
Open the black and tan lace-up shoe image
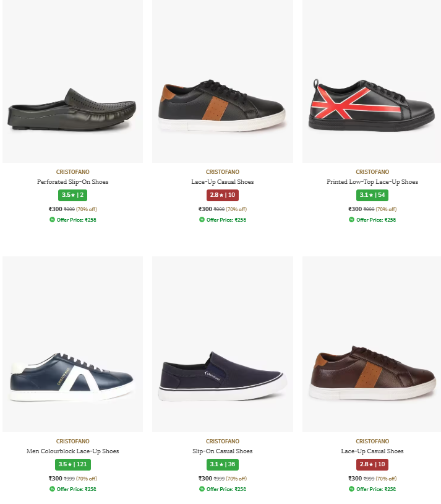[223, 81]
